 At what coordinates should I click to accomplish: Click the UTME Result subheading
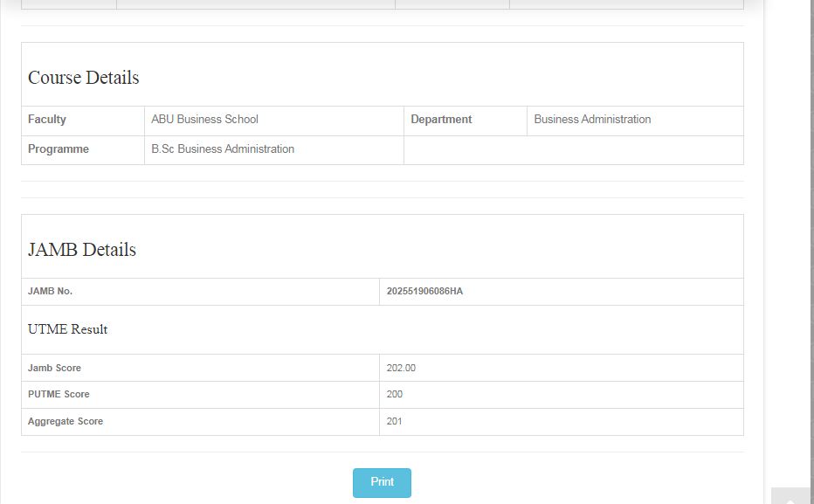point(68,329)
